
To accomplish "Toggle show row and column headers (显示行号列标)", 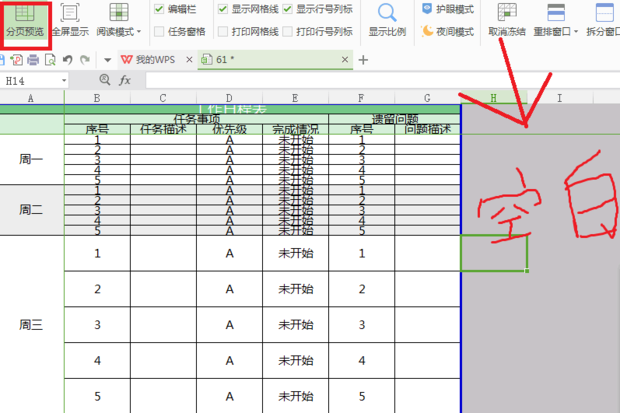I will coord(287,9).
